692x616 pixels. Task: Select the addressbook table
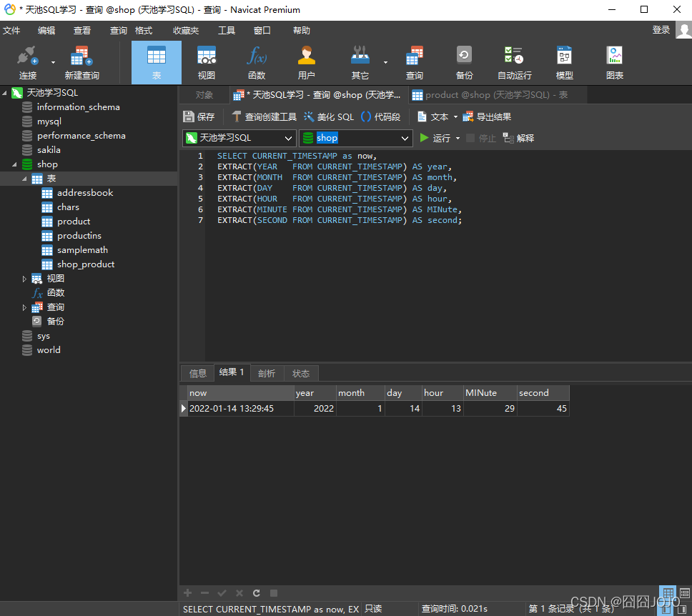85,193
